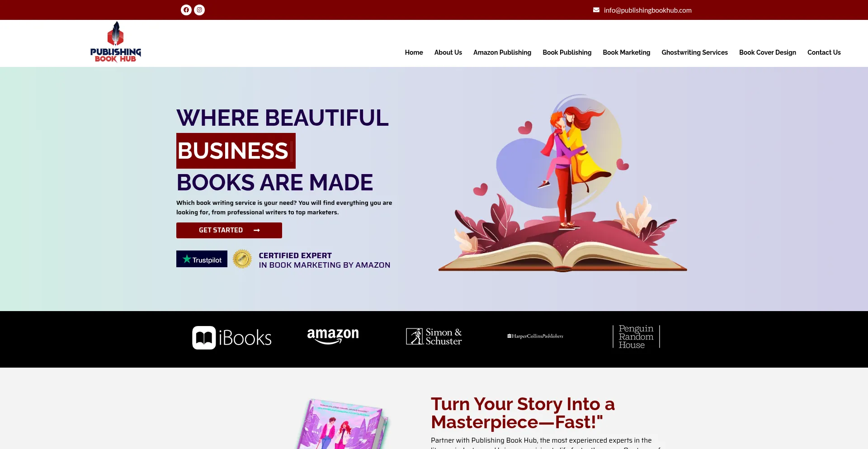Click the iBooks logo
Image resolution: width=868 pixels, height=449 pixels.
pos(232,338)
